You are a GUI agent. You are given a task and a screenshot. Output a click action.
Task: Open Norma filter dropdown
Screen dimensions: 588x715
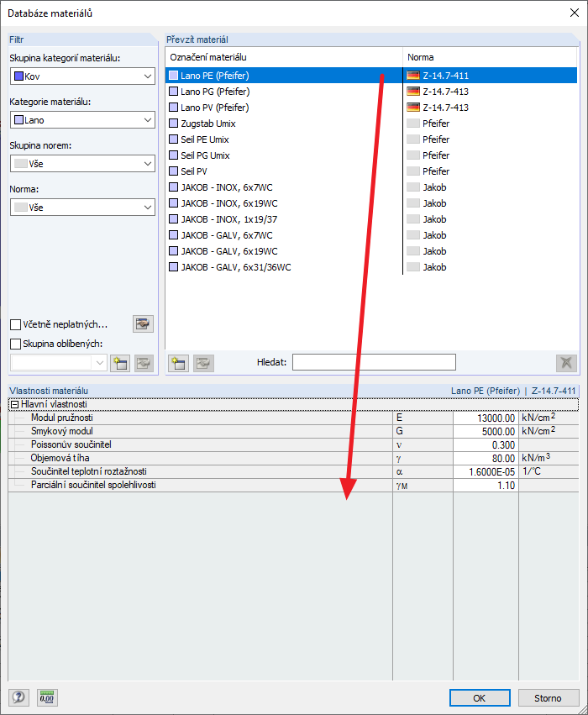[82, 208]
